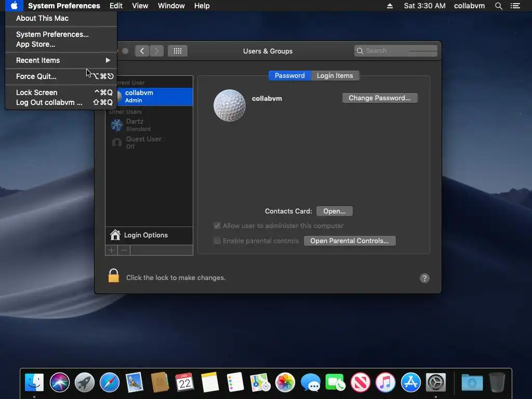
Task: Open the Window menu
Action: coord(171,6)
